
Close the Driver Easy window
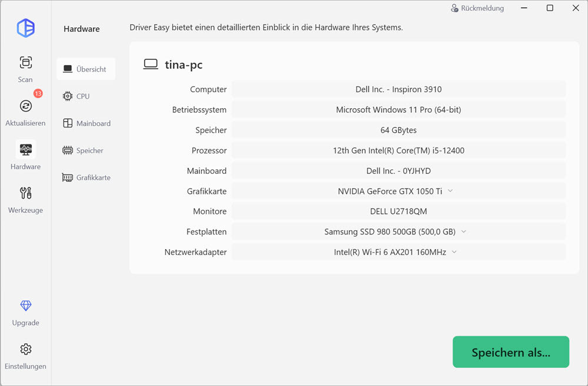576,8
